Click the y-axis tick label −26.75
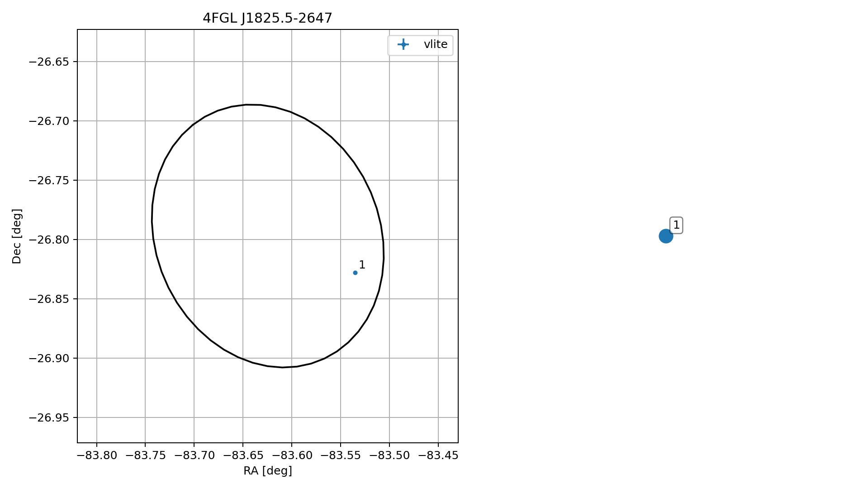Screen dimensions: 868x489 click(49, 180)
